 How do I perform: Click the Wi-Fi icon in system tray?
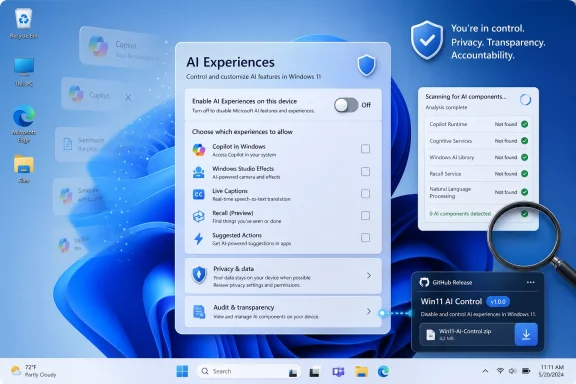click(x=500, y=371)
